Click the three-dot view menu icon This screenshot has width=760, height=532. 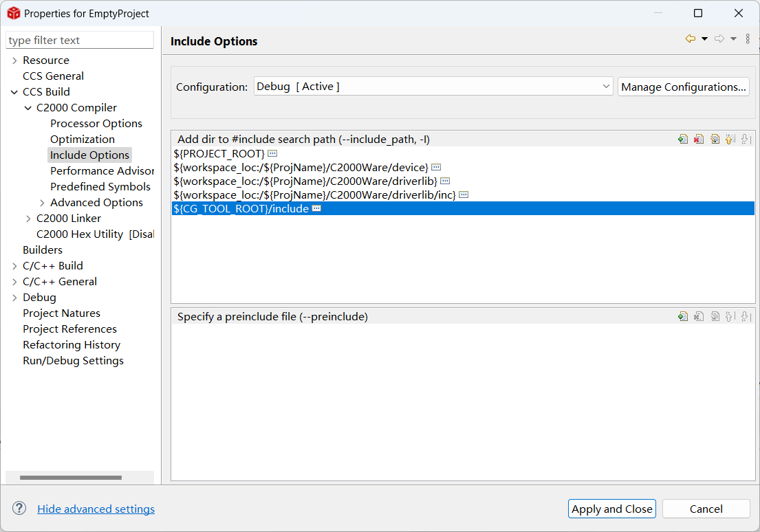pos(748,39)
